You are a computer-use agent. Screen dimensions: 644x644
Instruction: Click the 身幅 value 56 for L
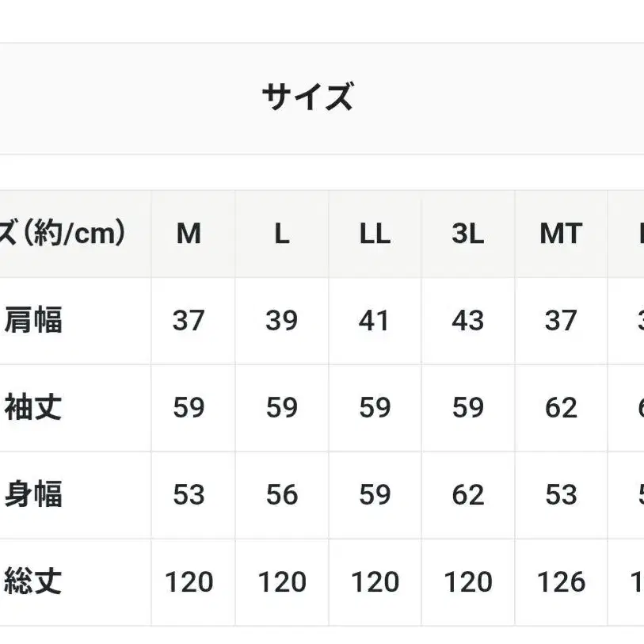coord(281,495)
